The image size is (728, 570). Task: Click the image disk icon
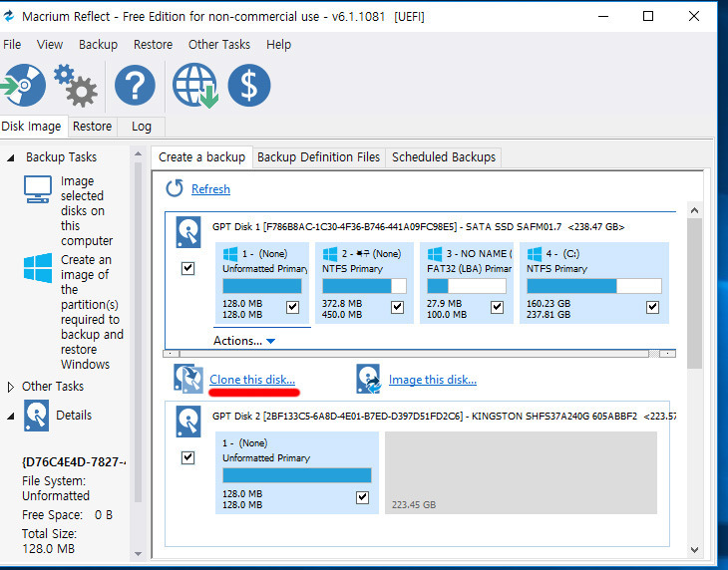368,379
